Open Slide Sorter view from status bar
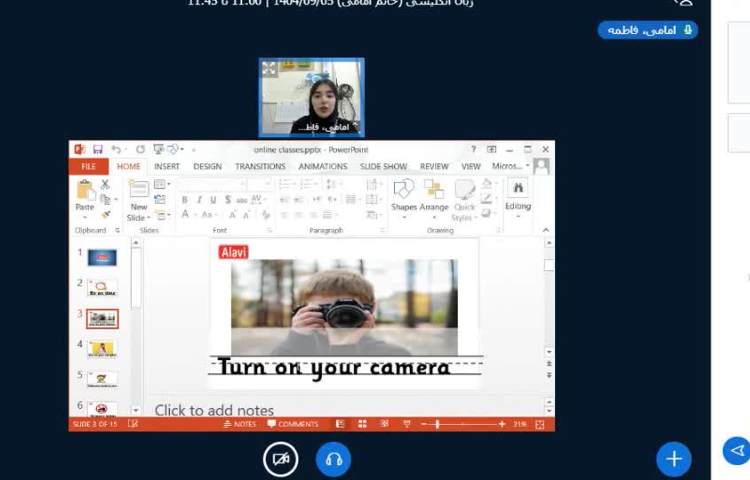The height and width of the screenshot is (480, 750). click(362, 424)
